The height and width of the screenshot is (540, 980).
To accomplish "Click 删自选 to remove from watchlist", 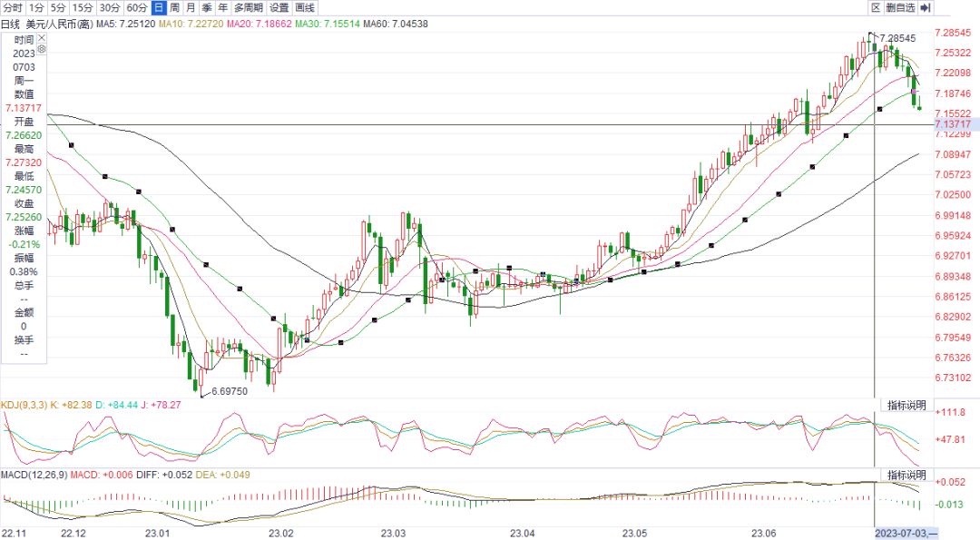I will click(901, 7).
